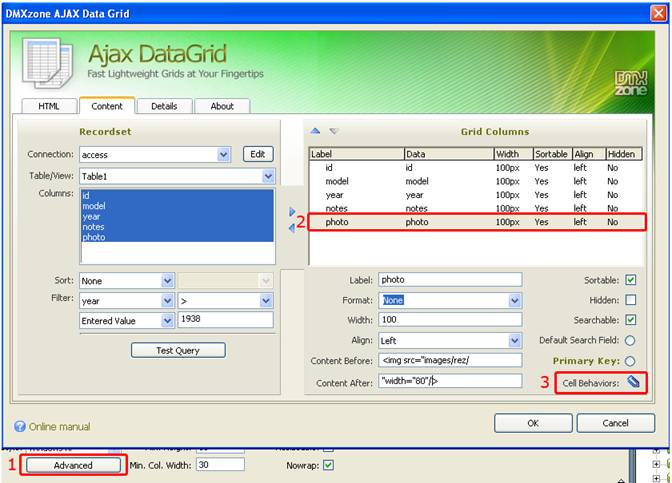Viewport: 672px width, 483px height.
Task: Open the Filter column dropdown showing year
Action: 168,301
